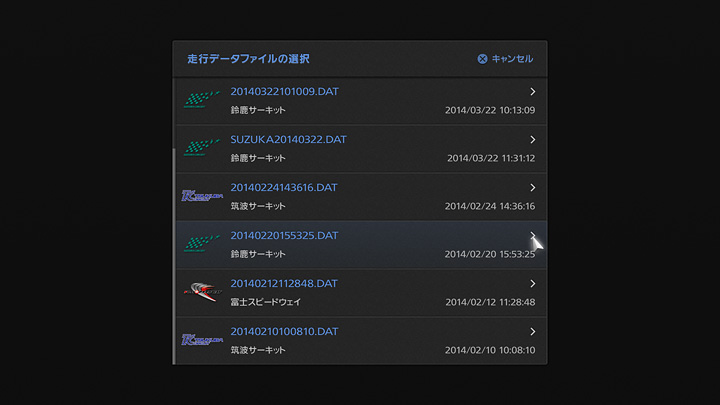The height and width of the screenshot is (405, 720).
Task: Open SUZUKA20140322.DAT file link
Action: (288, 140)
